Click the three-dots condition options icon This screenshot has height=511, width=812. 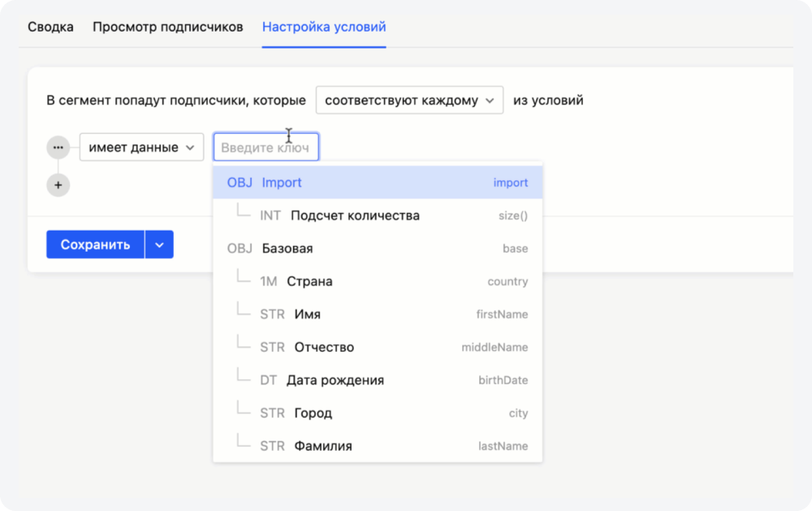tap(58, 148)
